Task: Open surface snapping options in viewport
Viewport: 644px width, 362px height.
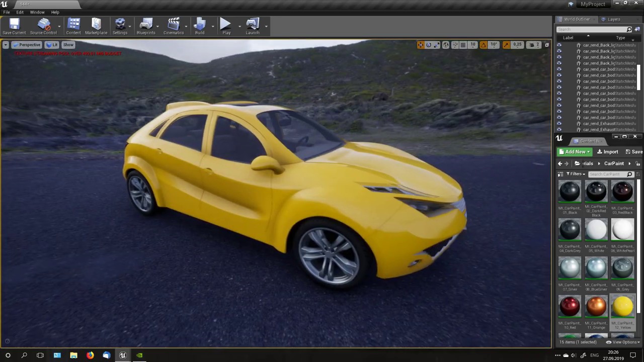Action: tap(455, 45)
